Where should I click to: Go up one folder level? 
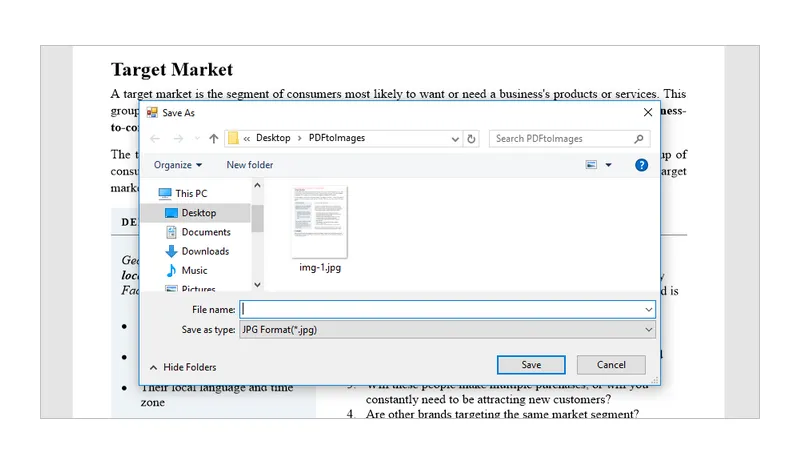[x=214, y=139]
